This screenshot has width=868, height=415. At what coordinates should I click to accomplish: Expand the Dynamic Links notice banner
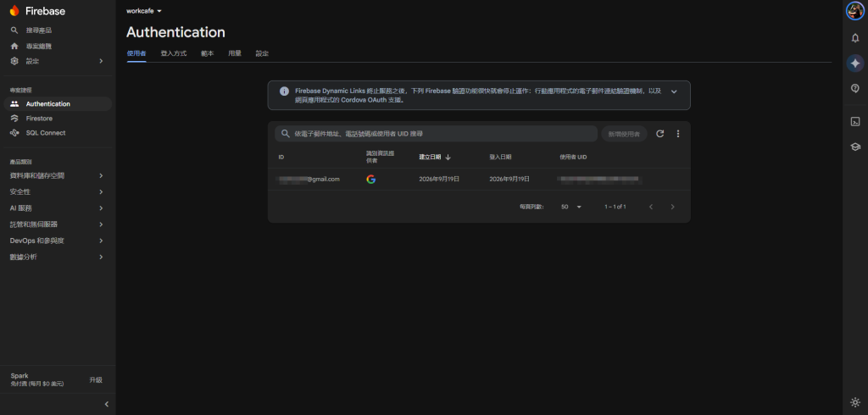pos(674,91)
